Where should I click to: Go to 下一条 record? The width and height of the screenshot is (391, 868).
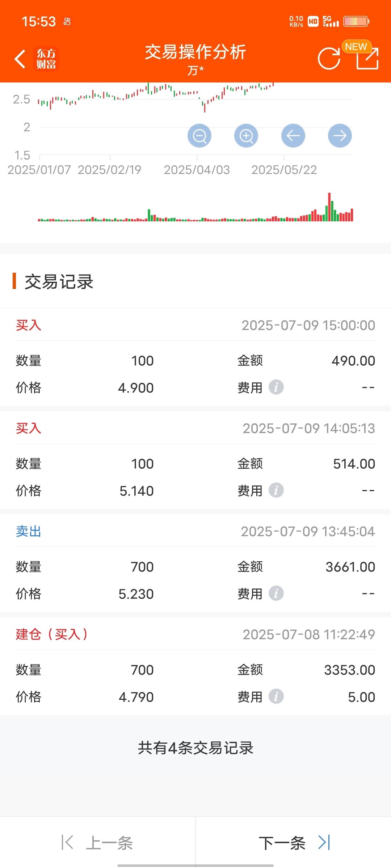click(x=294, y=843)
